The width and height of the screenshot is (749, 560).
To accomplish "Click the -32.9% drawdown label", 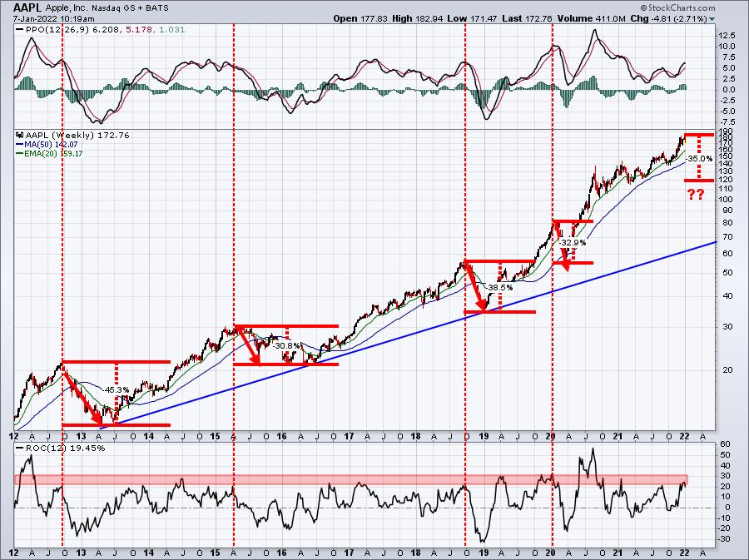I will point(573,242).
